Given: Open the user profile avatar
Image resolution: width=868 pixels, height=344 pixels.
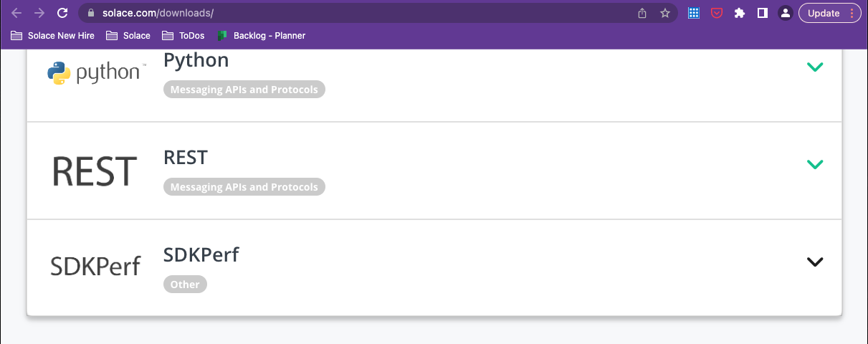Looking at the screenshot, I should point(786,13).
